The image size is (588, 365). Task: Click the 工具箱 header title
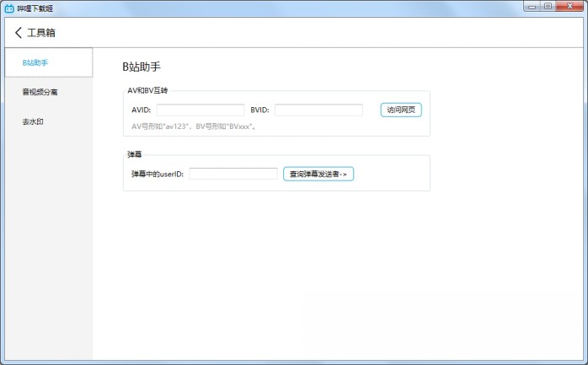[41, 33]
